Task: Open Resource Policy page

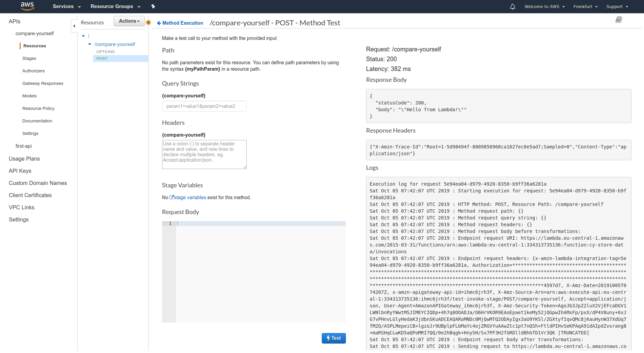Action: 38,109
